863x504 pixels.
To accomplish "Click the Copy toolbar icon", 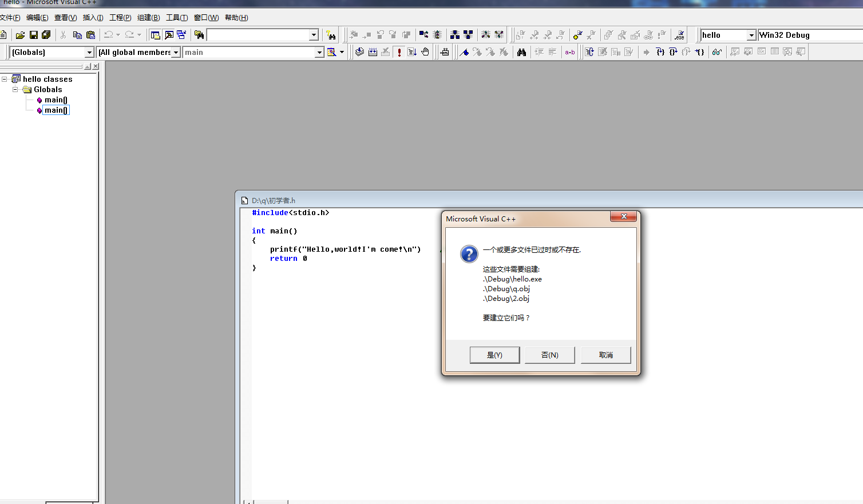I will 77,35.
